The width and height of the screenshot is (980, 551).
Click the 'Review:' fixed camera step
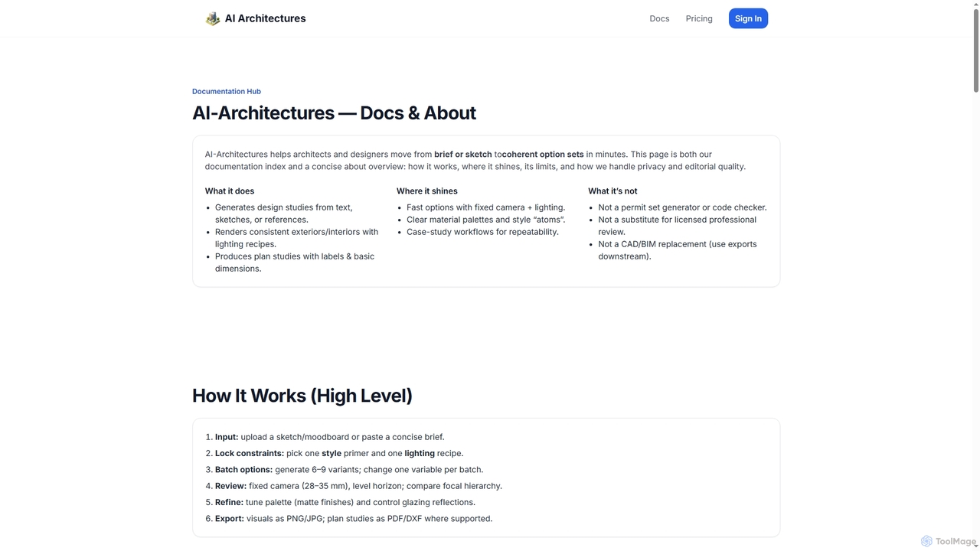(358, 486)
